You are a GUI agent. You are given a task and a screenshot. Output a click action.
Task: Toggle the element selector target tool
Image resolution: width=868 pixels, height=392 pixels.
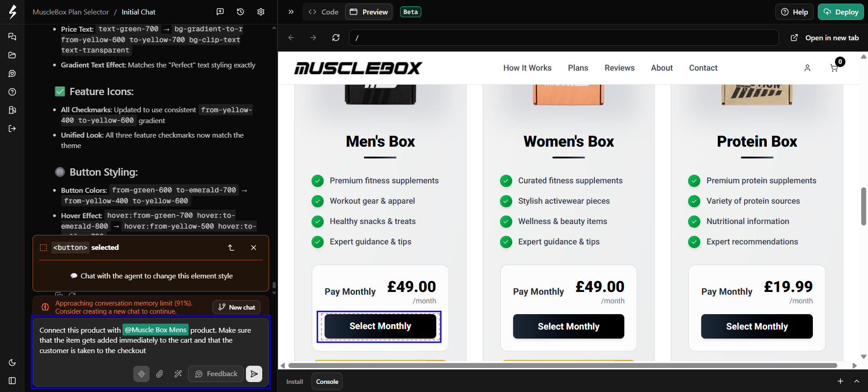click(142, 374)
